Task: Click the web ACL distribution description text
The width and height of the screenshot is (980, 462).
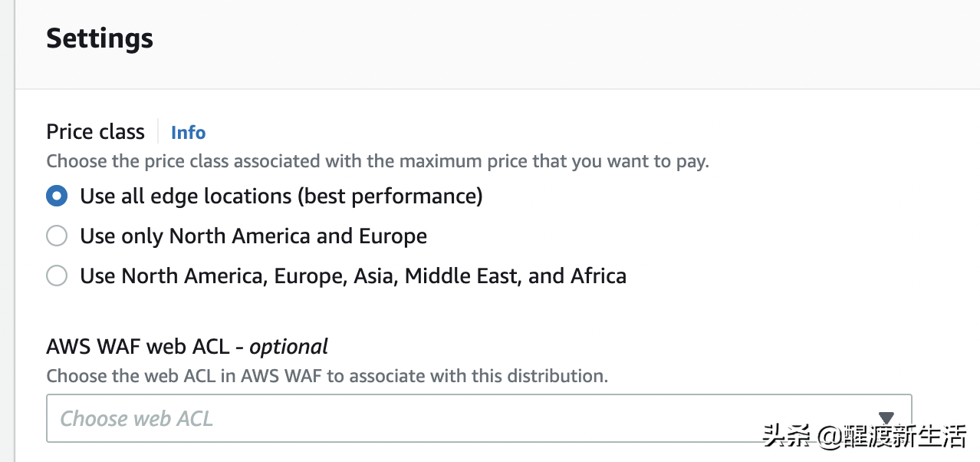Action: (x=327, y=376)
